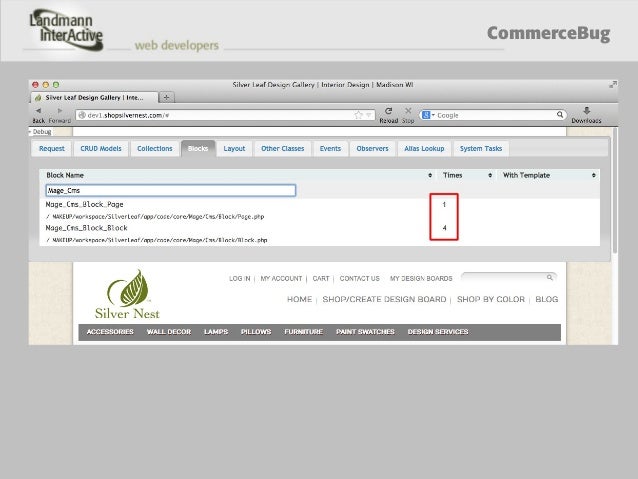Screen dimensions: 638x479
Task: Open the WALL DECOR category menu
Action: click(x=169, y=332)
